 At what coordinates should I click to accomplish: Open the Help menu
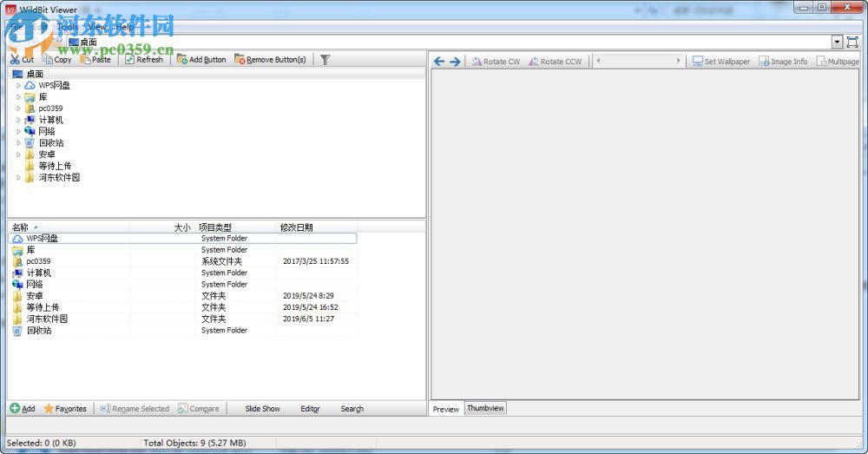[124, 26]
